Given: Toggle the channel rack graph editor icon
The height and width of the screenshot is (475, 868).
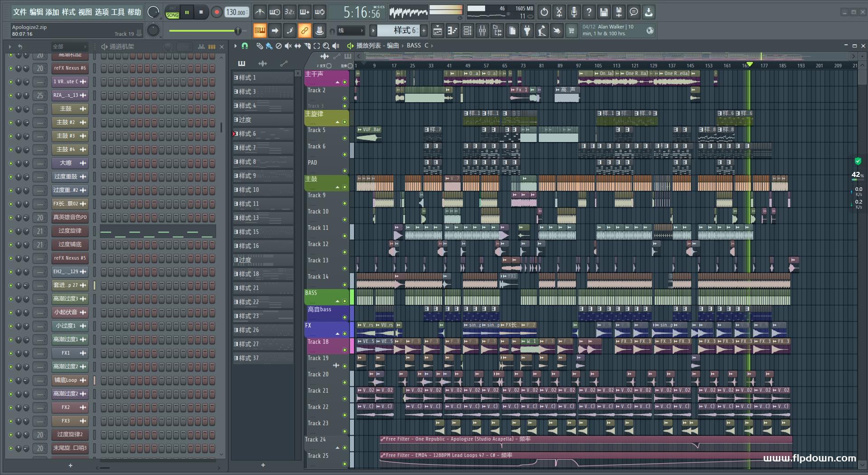Looking at the screenshot, I should pyautogui.click(x=201, y=47).
